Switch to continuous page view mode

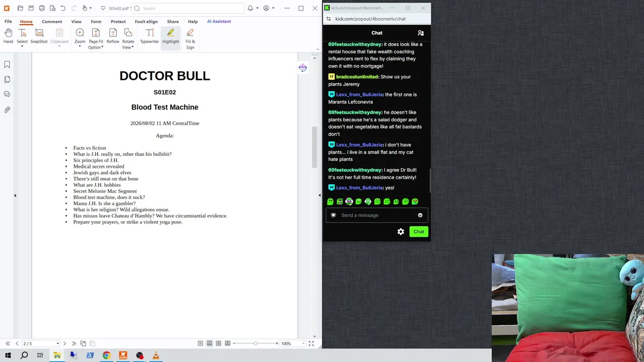[209, 343]
